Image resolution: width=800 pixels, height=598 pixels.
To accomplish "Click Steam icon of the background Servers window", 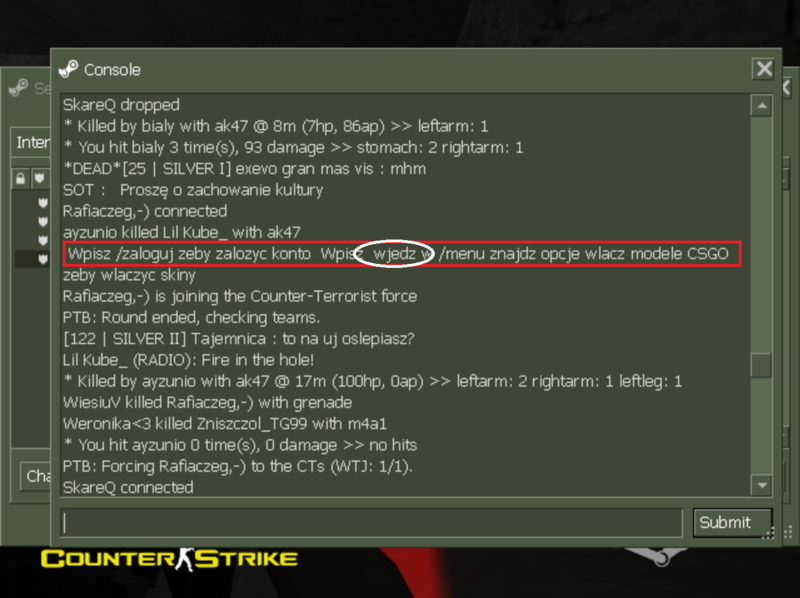I will point(18,88).
